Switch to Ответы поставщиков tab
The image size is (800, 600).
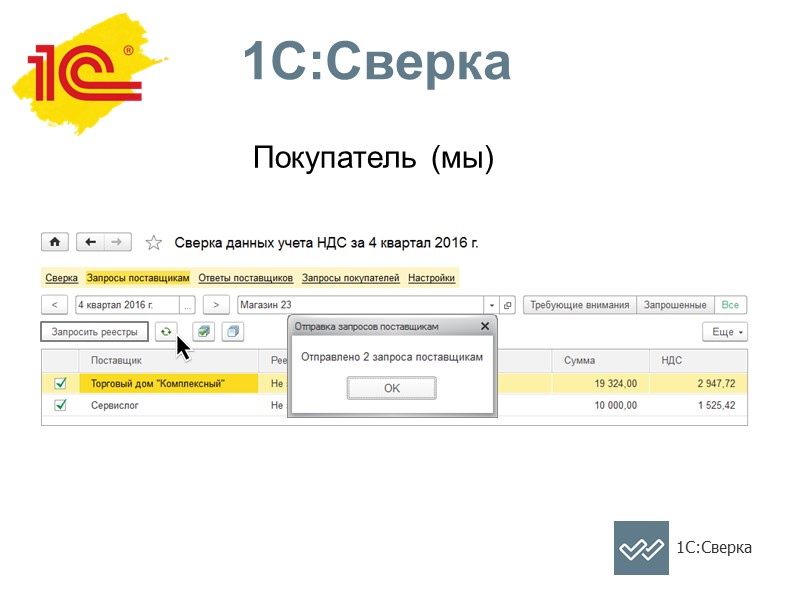(245, 278)
